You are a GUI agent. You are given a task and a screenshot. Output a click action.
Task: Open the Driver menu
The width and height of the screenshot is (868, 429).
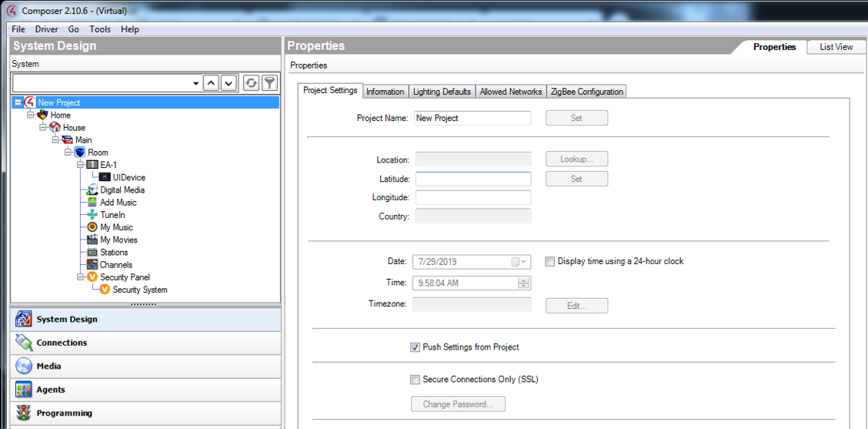pos(46,29)
